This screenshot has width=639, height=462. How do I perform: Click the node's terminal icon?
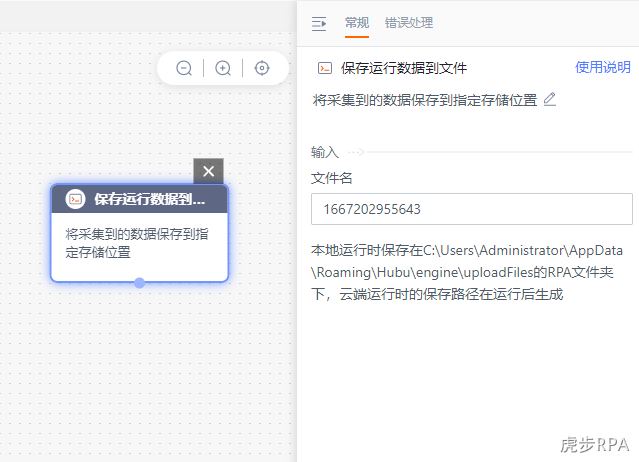pyautogui.click(x=75, y=199)
